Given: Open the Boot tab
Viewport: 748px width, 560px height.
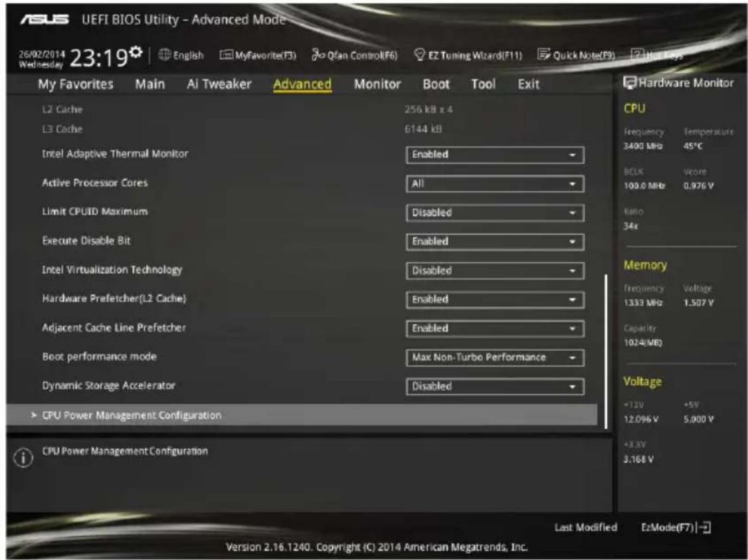Looking at the screenshot, I should coord(436,84).
